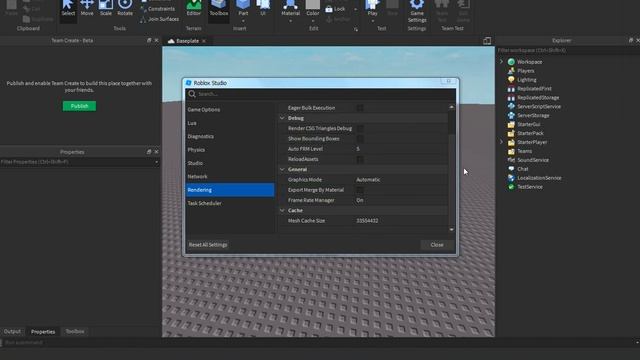Click the Chat service icon
The image size is (640, 360).
[x=511, y=169]
